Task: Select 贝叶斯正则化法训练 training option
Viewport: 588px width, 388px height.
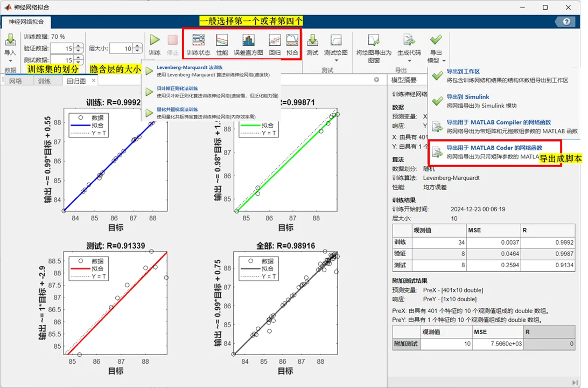Action: point(177,88)
